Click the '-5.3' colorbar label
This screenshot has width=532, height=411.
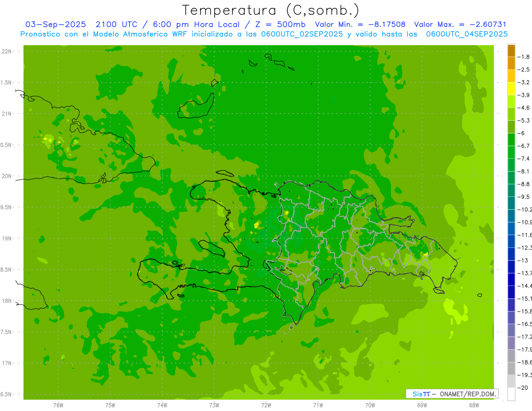[x=524, y=120]
